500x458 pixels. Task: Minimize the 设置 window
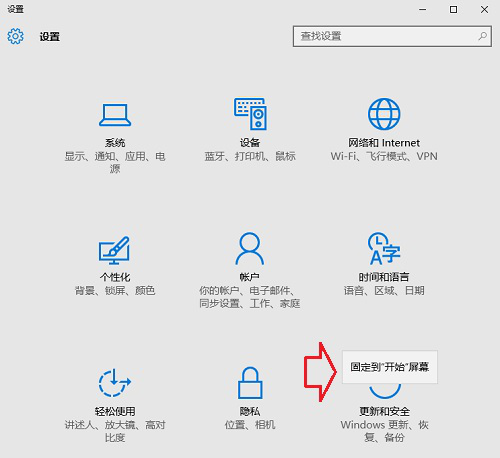(423, 10)
